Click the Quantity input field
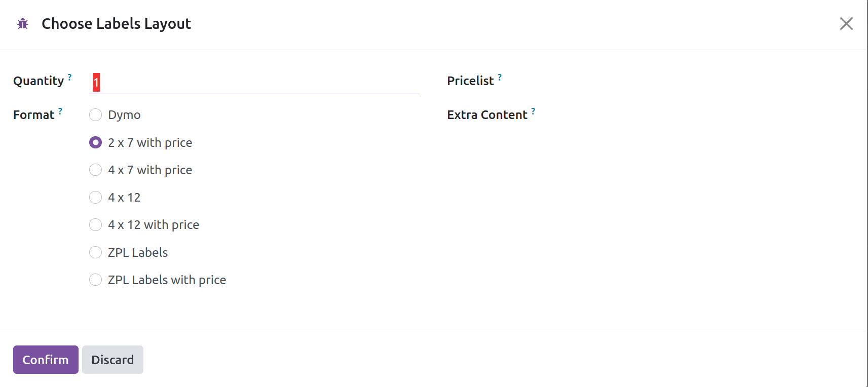868x387 pixels. [253, 82]
